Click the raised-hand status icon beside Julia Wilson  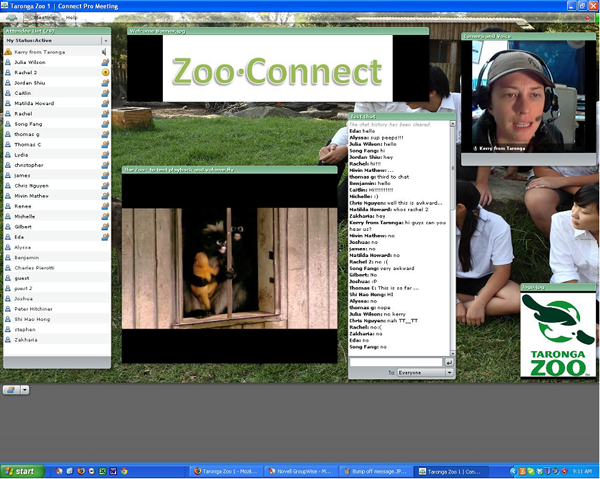pos(105,62)
